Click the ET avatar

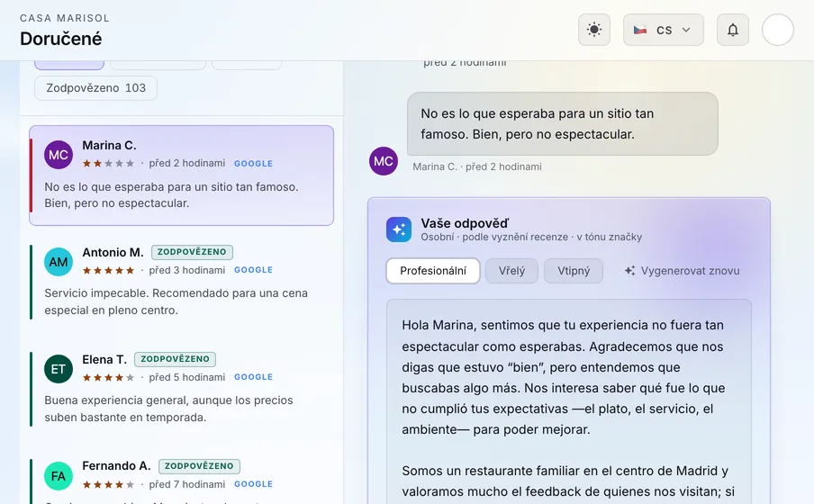pyautogui.click(x=59, y=368)
